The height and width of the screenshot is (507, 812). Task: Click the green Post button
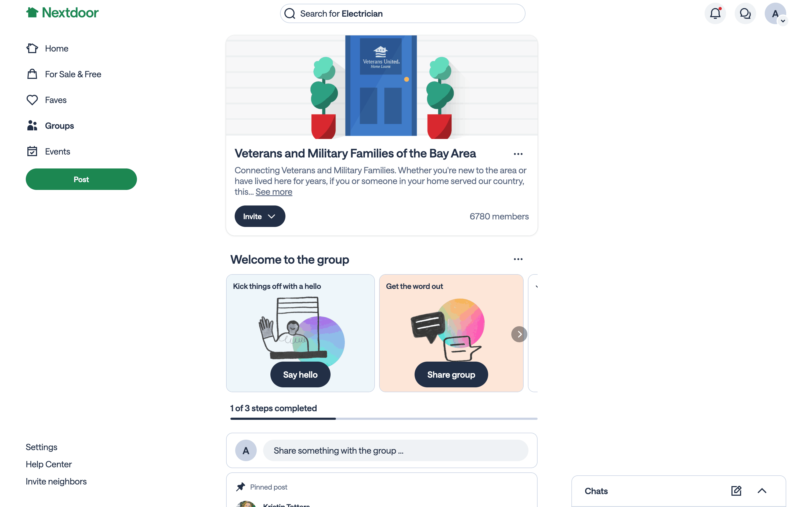pos(81,179)
